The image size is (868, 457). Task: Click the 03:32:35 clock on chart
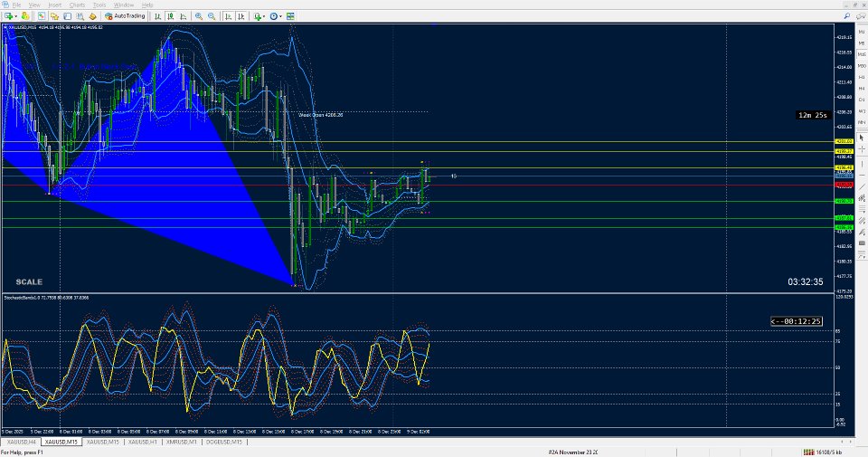[x=806, y=282]
